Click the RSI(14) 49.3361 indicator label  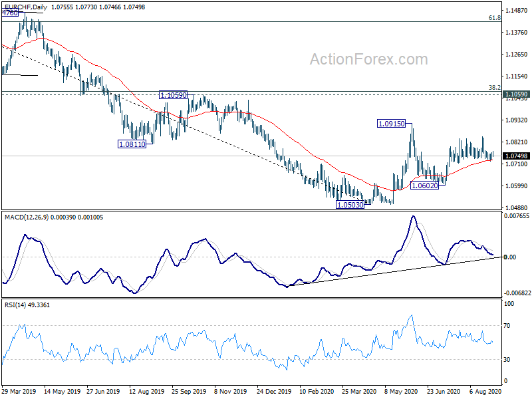point(27,305)
